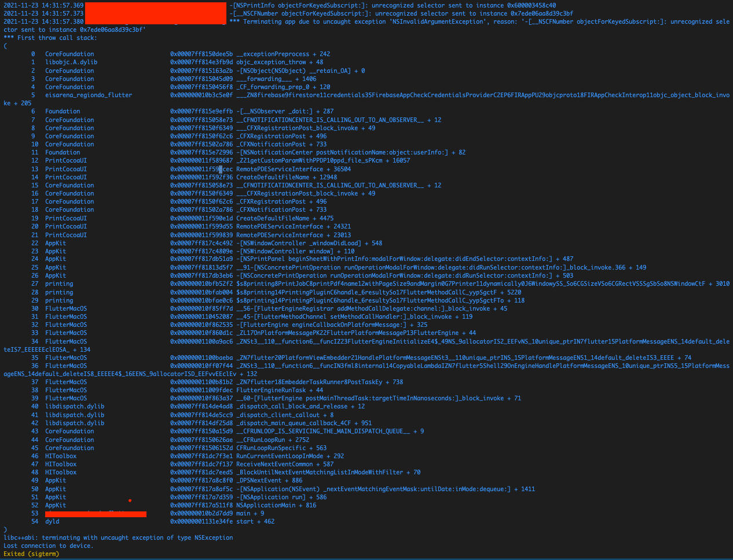Click 'RunCurrentEventLoopInMode + 292'

pos(290,456)
